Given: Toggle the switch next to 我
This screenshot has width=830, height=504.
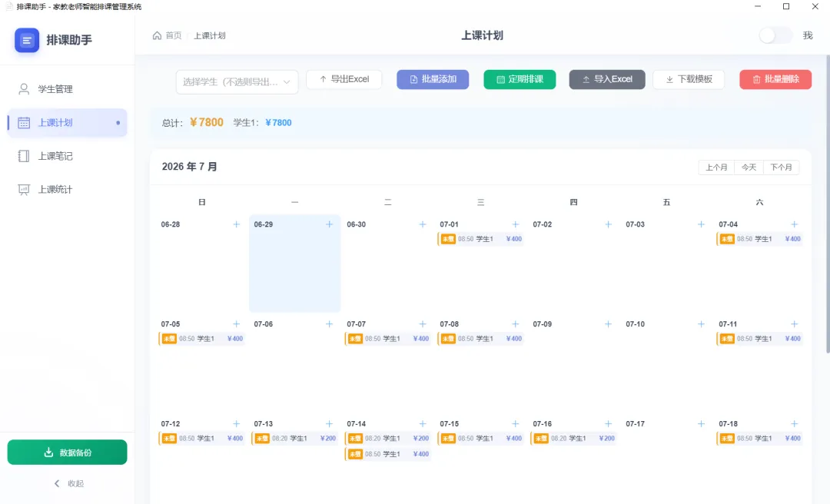Looking at the screenshot, I should tap(775, 35).
